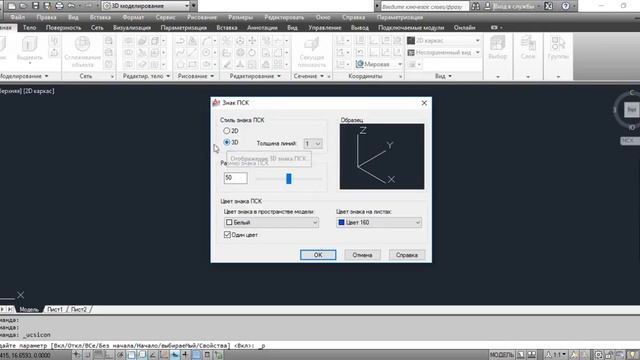The height and width of the screenshot is (360, 640).
Task: Open the Мировая coordinate system dropdown
Action: pos(379,64)
